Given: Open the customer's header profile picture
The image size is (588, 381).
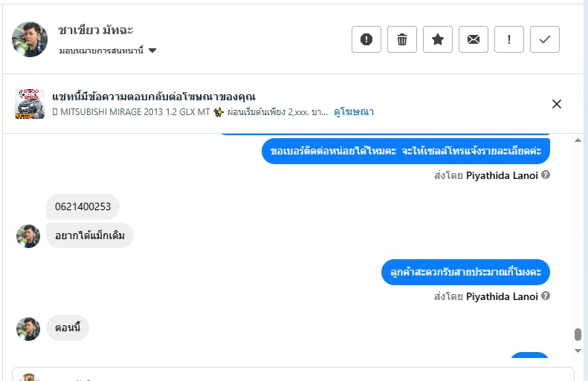Looking at the screenshot, I should [x=30, y=39].
